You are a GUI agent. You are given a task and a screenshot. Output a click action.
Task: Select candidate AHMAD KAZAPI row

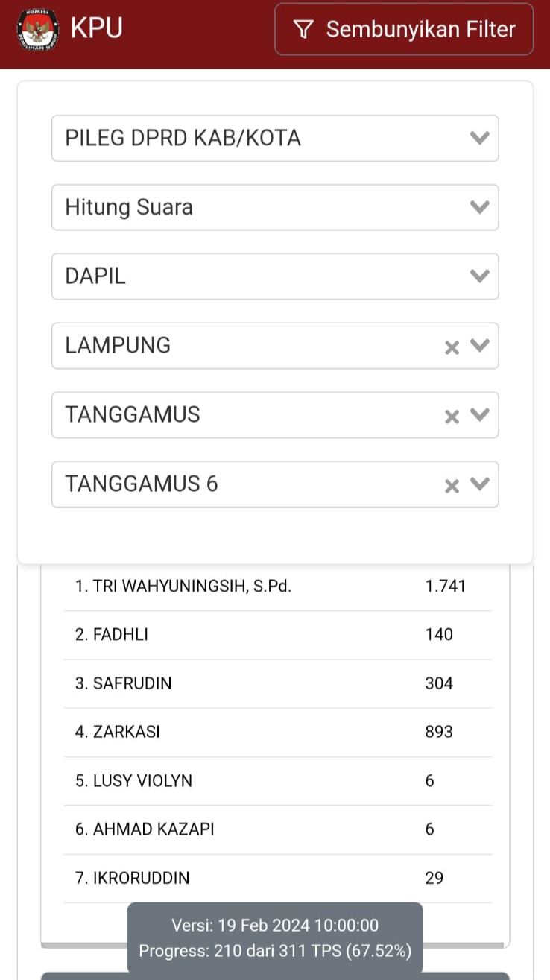point(277,829)
